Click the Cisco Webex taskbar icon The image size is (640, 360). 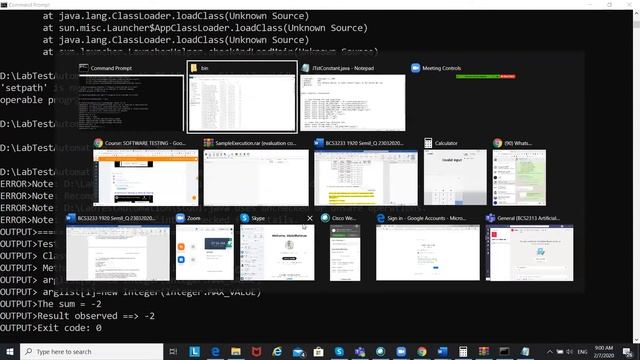[x=380, y=351]
